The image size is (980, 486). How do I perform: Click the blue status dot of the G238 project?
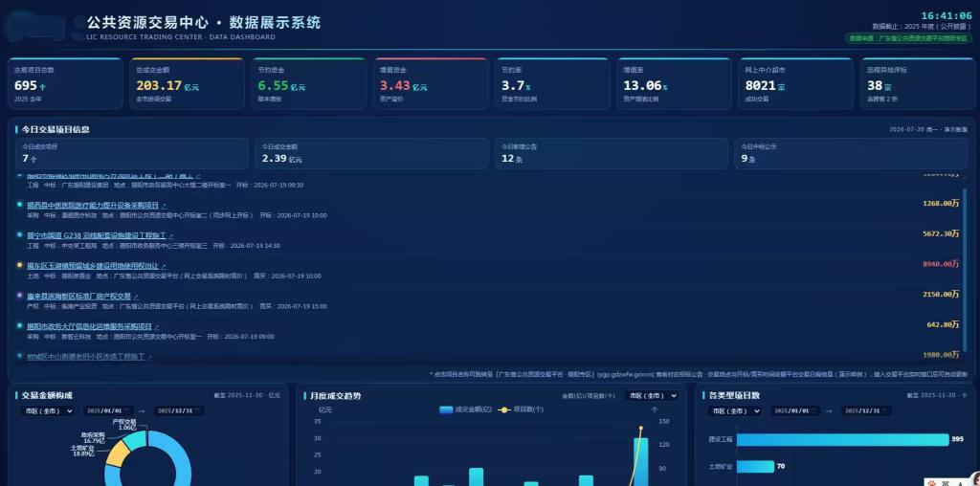pyautogui.click(x=20, y=234)
